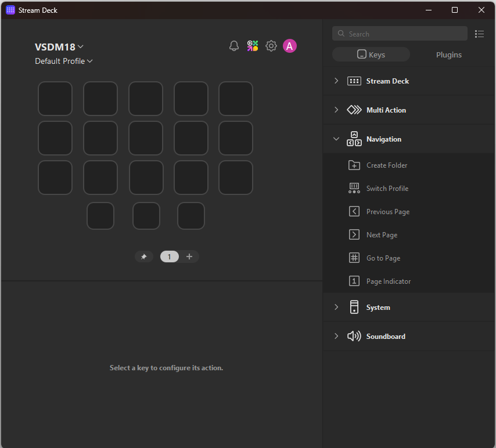The height and width of the screenshot is (448, 496).
Task: Click inside the Search field
Action: coord(400,34)
